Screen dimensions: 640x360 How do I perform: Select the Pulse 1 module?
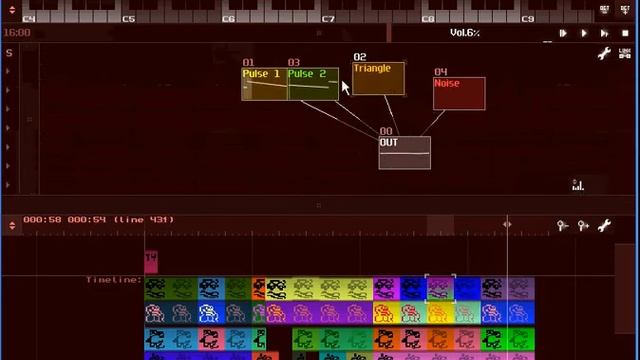click(264, 84)
